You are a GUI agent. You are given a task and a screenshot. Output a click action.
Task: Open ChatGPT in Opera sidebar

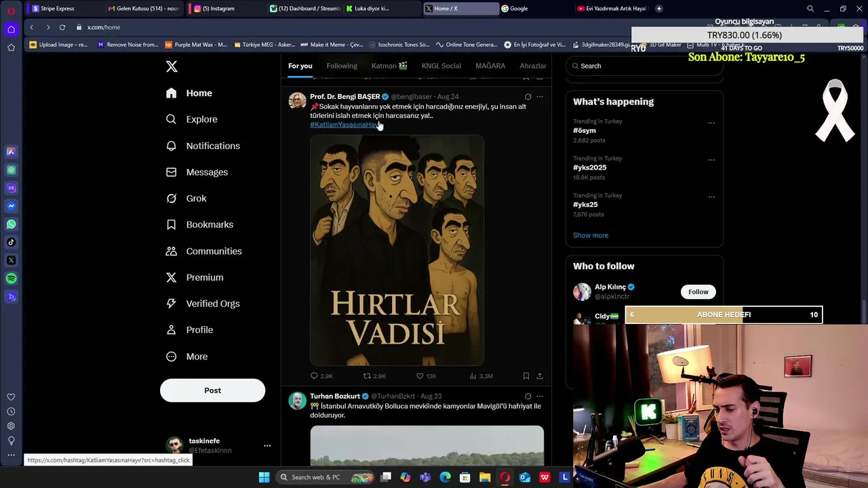11,170
